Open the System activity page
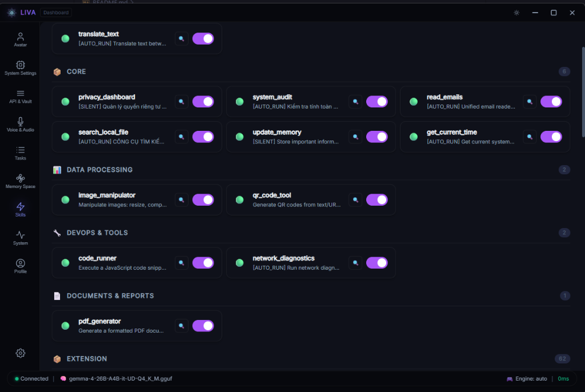Image resolution: width=585 pixels, height=392 pixels. pos(20,238)
